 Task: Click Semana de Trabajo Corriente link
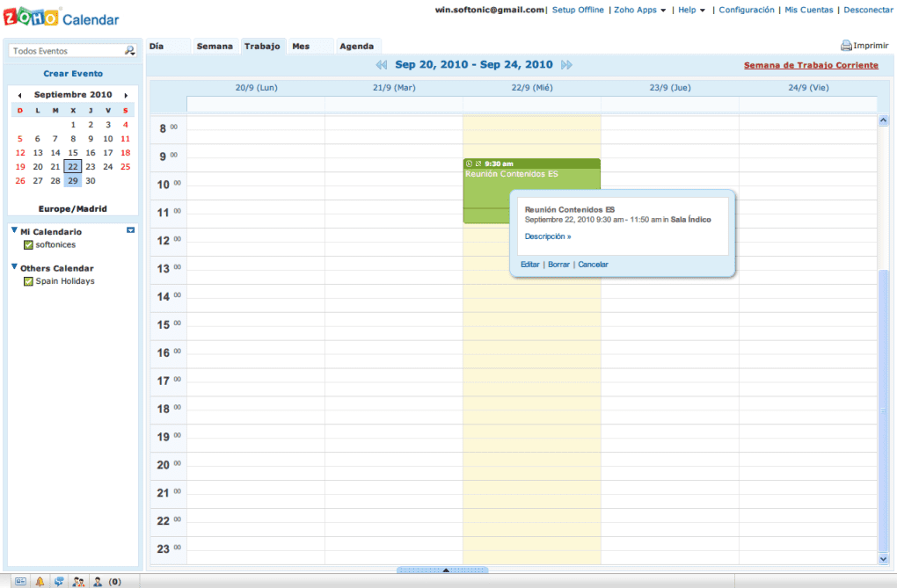coord(811,65)
